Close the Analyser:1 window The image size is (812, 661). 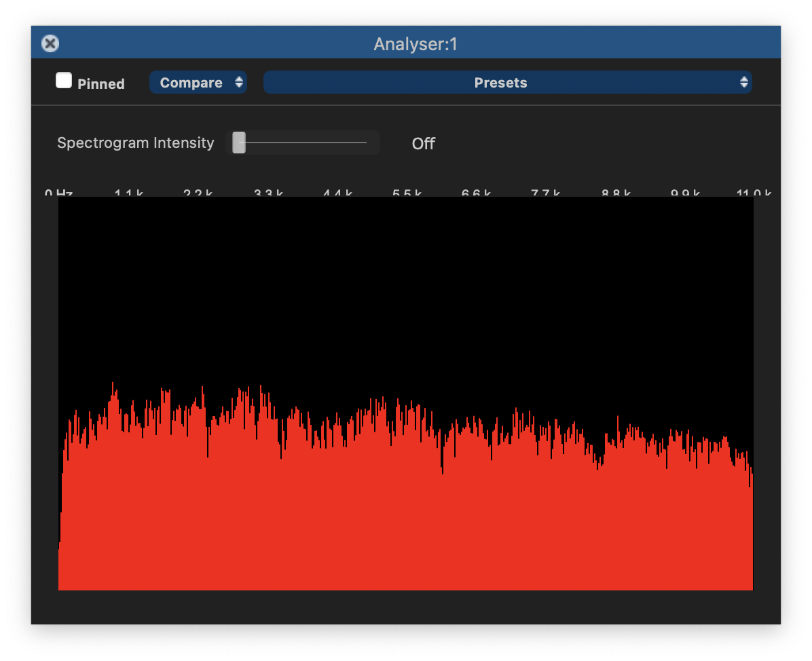coord(50,44)
